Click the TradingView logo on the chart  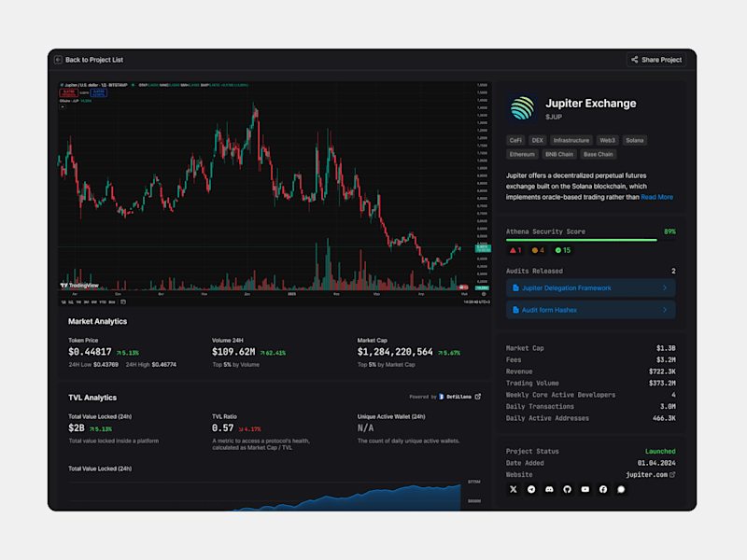(x=79, y=286)
